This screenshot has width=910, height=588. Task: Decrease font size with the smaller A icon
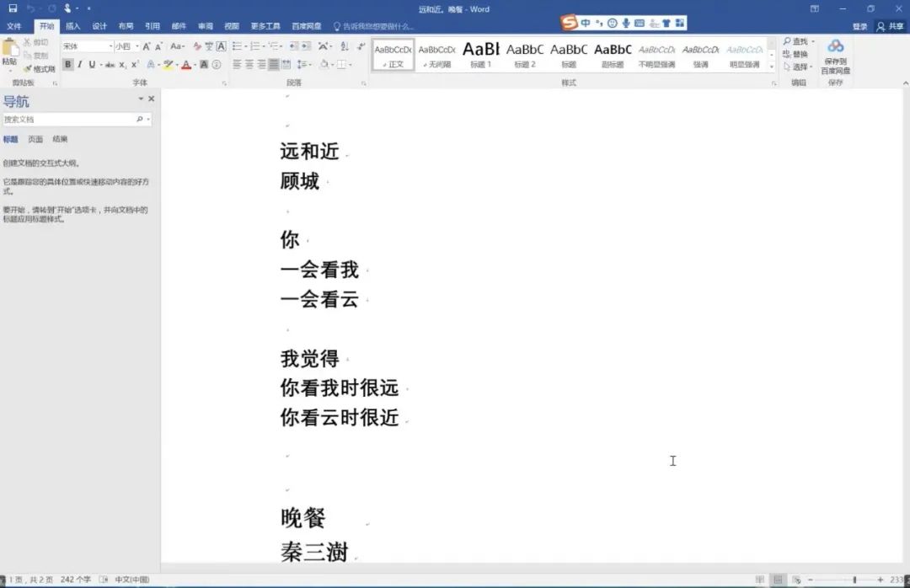coord(158,46)
